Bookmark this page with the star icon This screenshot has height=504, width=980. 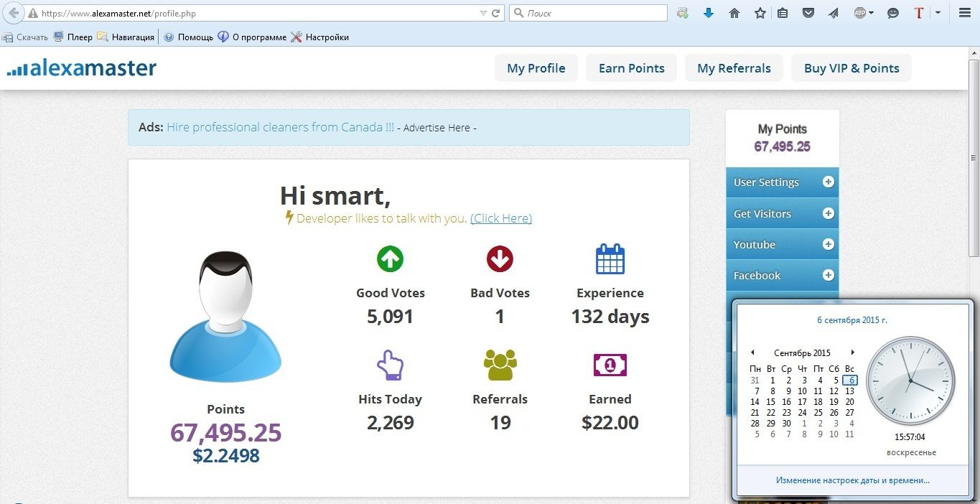pos(760,13)
